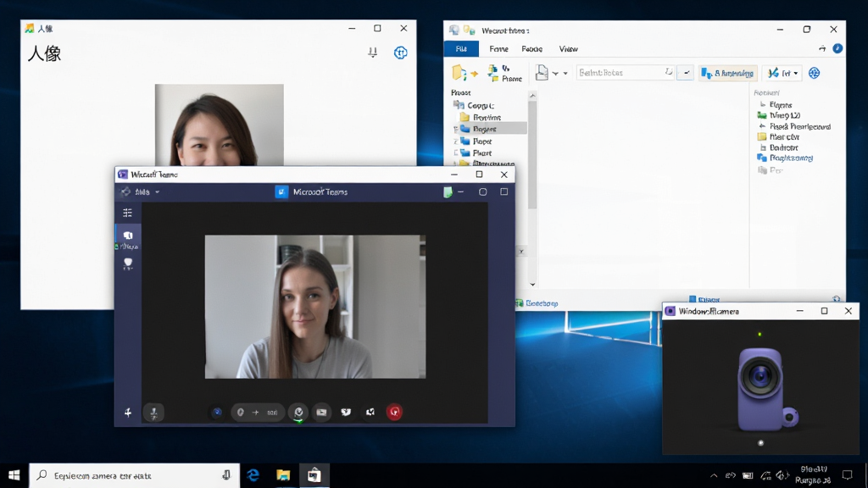
Task: Open the Windows Start button
Action: (14, 475)
